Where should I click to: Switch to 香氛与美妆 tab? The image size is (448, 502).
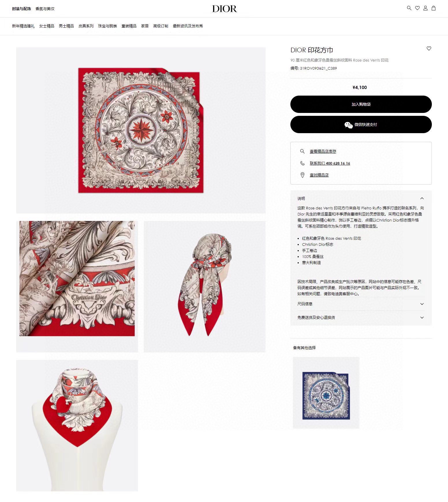pos(45,9)
